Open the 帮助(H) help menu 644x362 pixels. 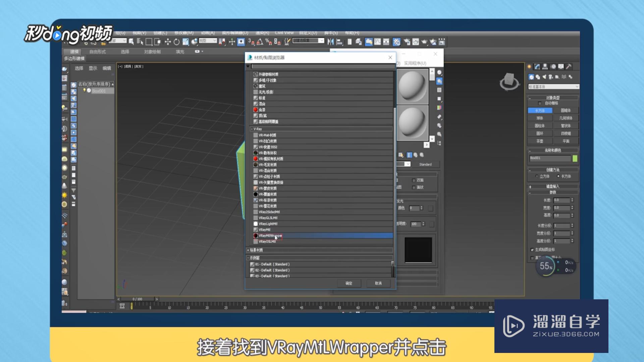pos(352,33)
